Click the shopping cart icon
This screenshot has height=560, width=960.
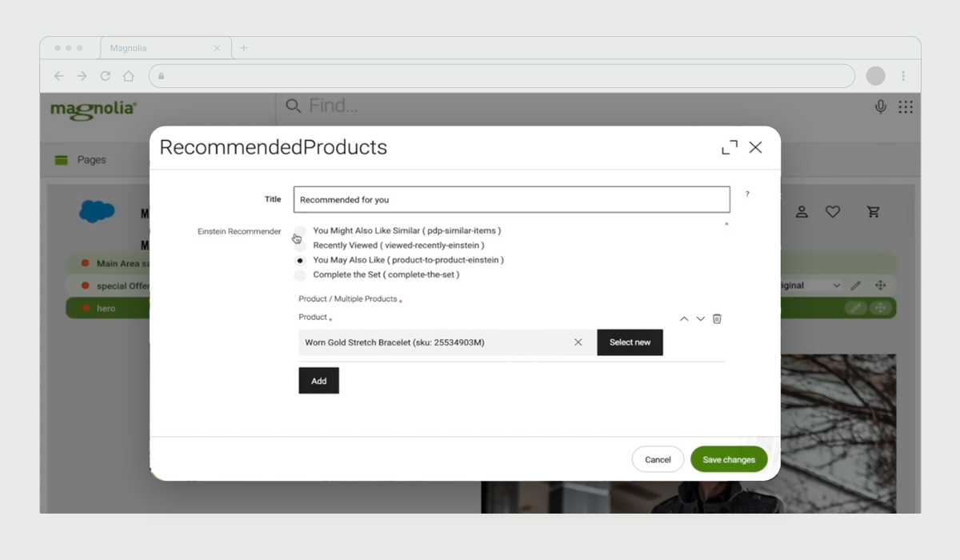874,211
